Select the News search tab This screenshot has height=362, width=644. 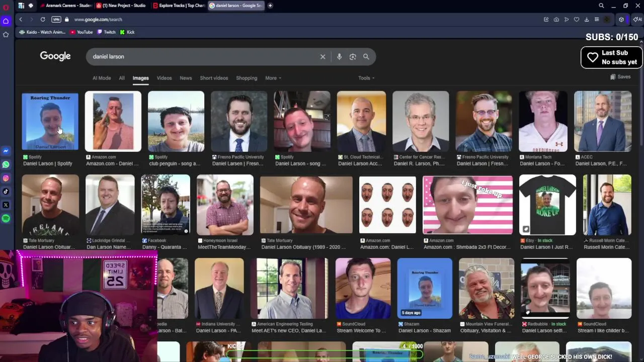(x=186, y=78)
